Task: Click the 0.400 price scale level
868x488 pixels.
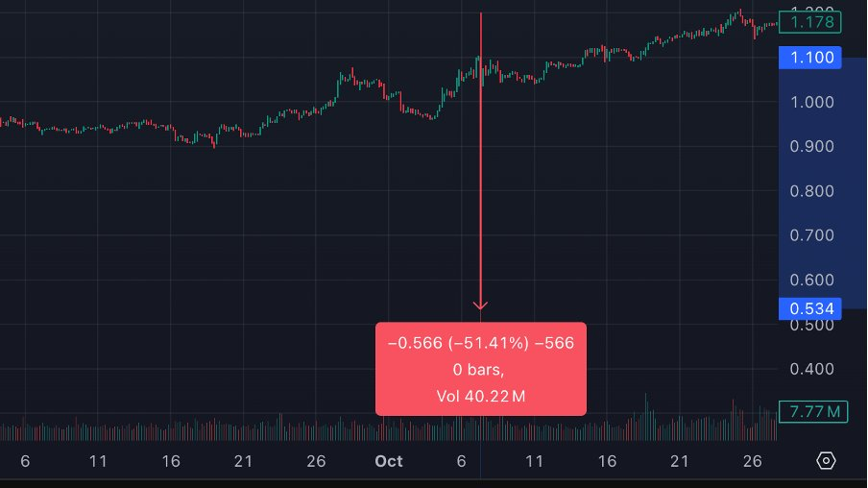Action: [810, 369]
